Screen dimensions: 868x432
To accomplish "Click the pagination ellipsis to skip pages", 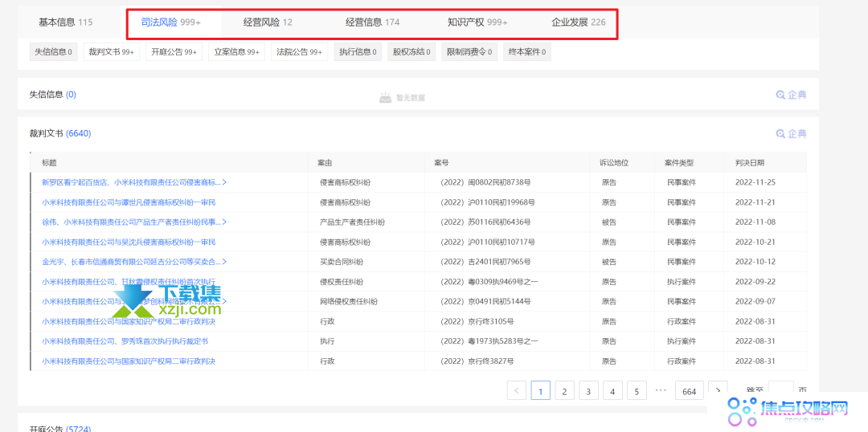I will point(661,390).
